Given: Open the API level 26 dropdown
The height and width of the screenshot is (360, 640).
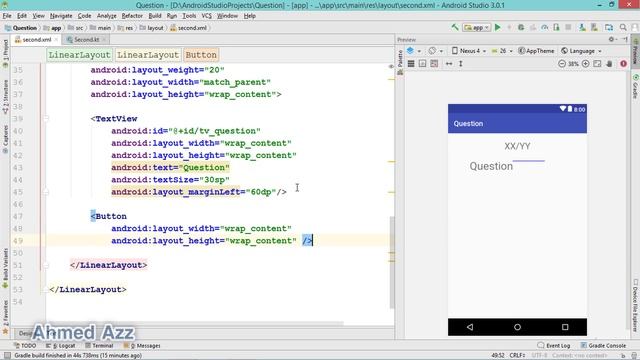Looking at the screenshot, I should coord(502,51).
